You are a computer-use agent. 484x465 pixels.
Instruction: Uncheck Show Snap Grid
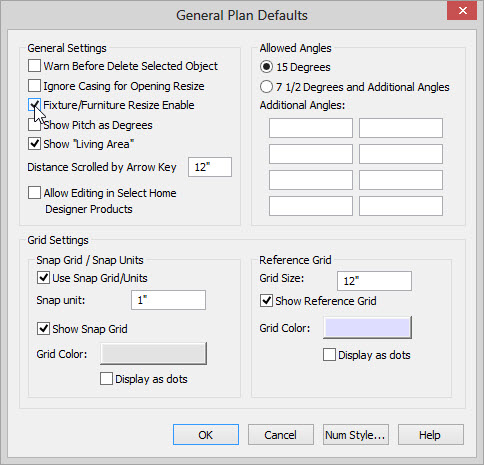click(x=43, y=329)
